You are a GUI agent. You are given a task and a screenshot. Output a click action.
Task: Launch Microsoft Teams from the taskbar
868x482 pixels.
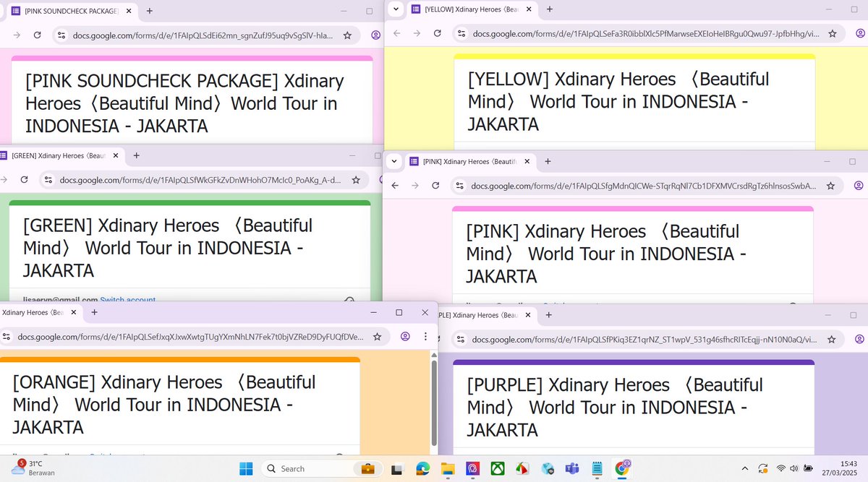(572, 468)
